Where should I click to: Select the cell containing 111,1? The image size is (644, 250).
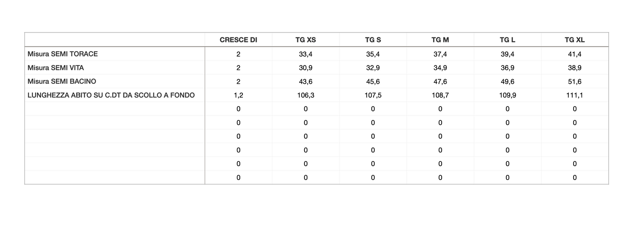(574, 95)
